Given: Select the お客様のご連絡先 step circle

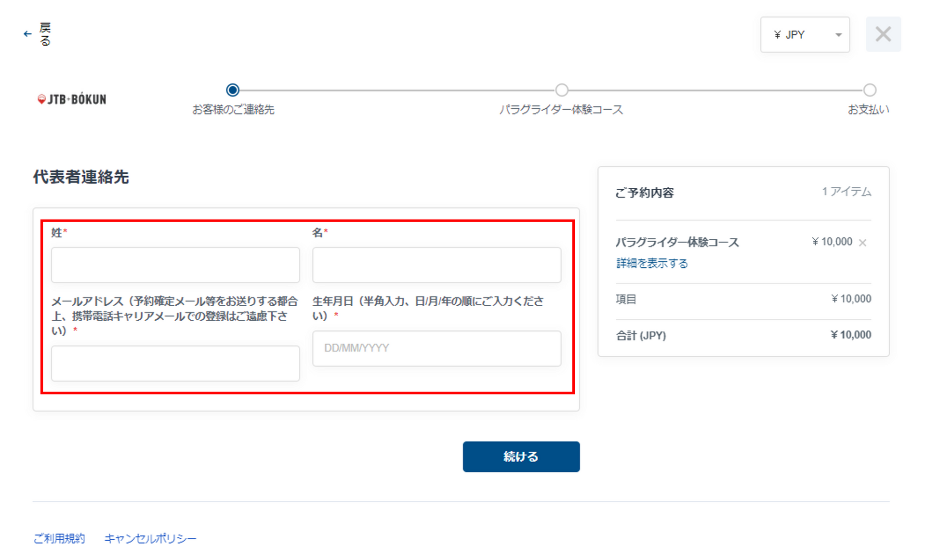Looking at the screenshot, I should pyautogui.click(x=233, y=90).
